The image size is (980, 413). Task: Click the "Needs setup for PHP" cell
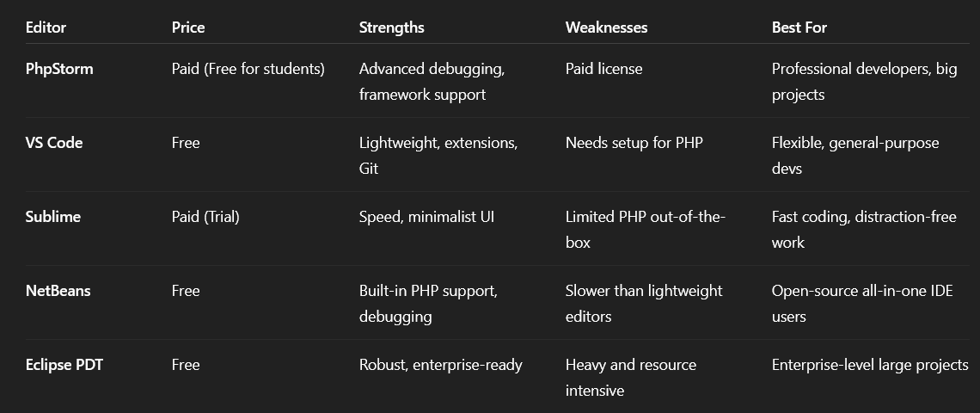(634, 143)
